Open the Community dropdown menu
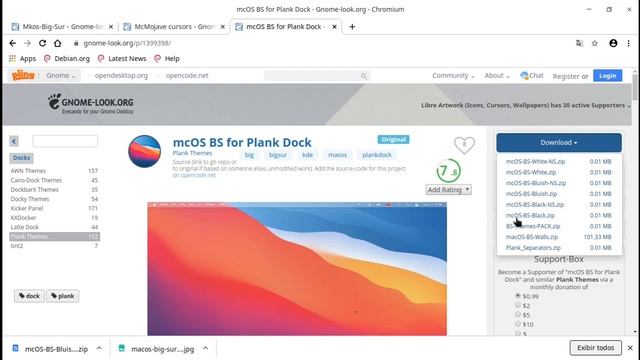Screen dimensions: 640x360 pos(453,76)
